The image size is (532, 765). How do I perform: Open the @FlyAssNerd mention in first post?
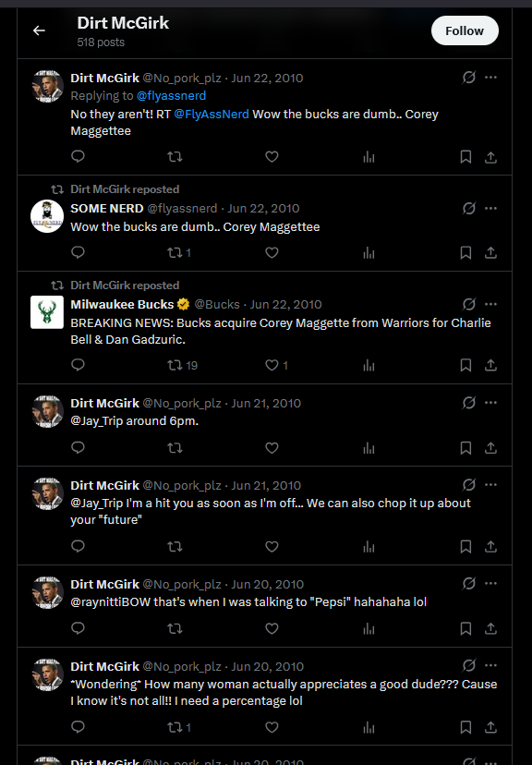point(212,115)
